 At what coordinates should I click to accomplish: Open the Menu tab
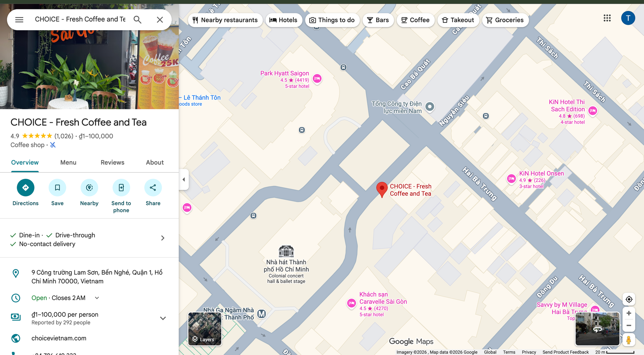68,162
